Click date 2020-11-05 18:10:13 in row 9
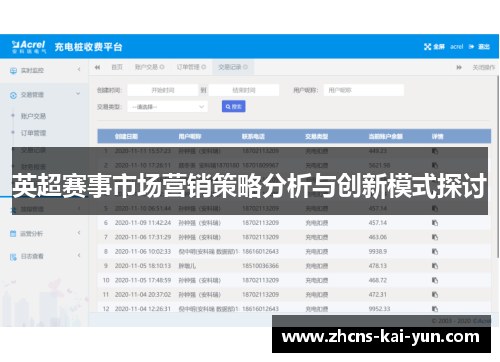 [143, 266]
